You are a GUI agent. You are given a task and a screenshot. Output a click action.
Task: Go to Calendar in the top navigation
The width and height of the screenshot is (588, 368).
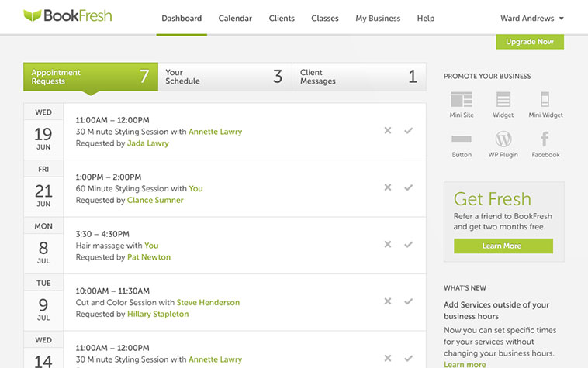pyautogui.click(x=235, y=19)
